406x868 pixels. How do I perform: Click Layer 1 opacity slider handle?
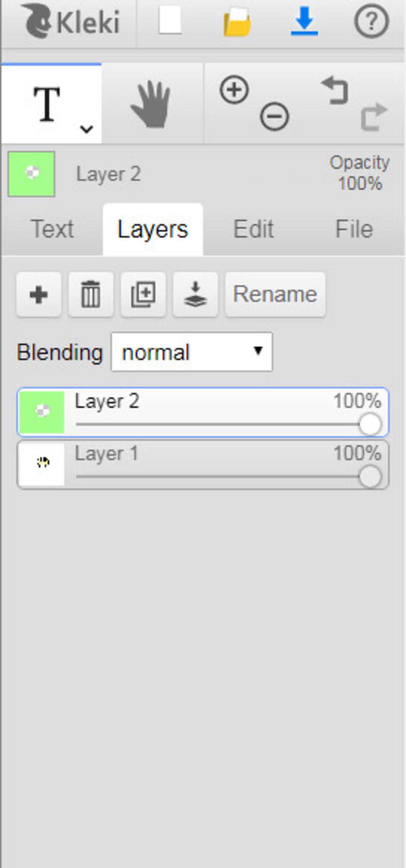point(370,477)
